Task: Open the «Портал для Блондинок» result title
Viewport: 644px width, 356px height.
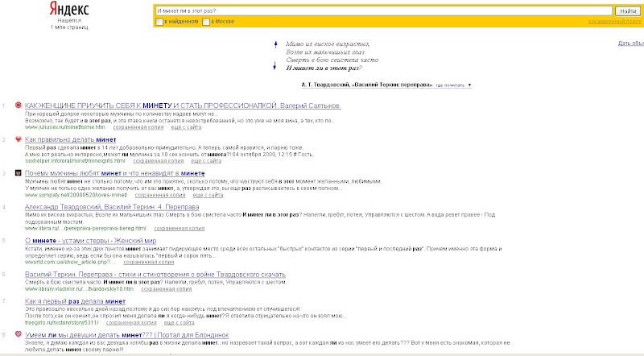Action: [127, 334]
